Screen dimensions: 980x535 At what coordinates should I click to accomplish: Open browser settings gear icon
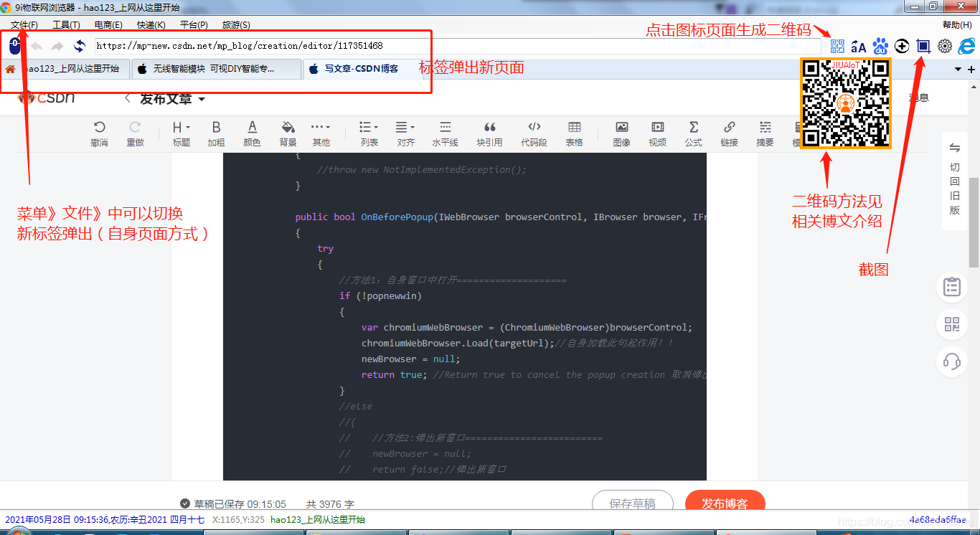(x=945, y=46)
